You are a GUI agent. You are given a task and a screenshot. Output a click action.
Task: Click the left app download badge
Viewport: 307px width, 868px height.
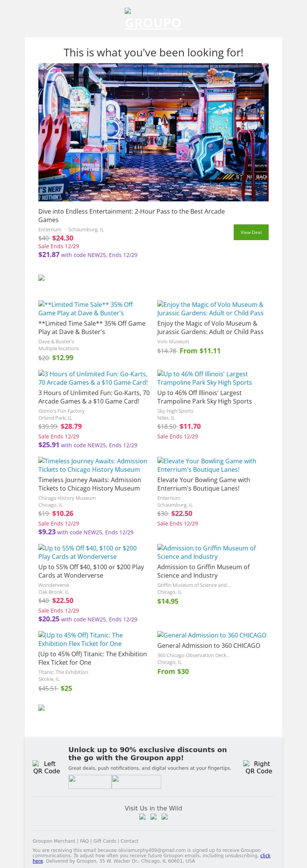(90, 782)
